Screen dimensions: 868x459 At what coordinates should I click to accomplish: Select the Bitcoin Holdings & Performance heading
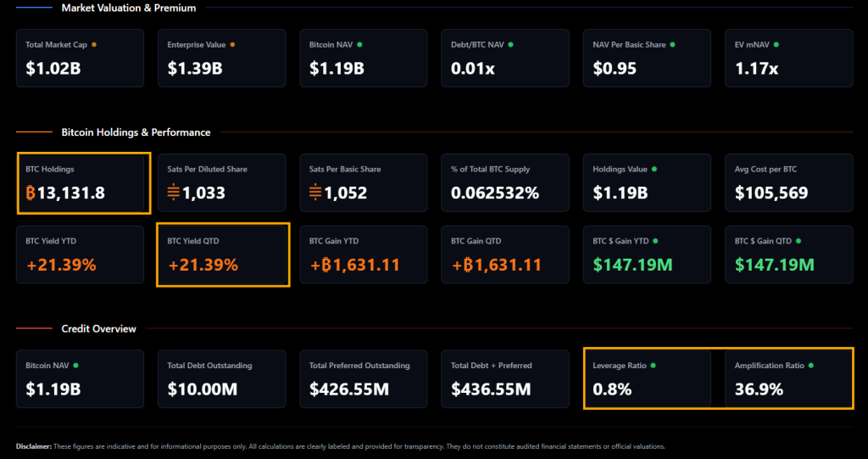click(136, 132)
